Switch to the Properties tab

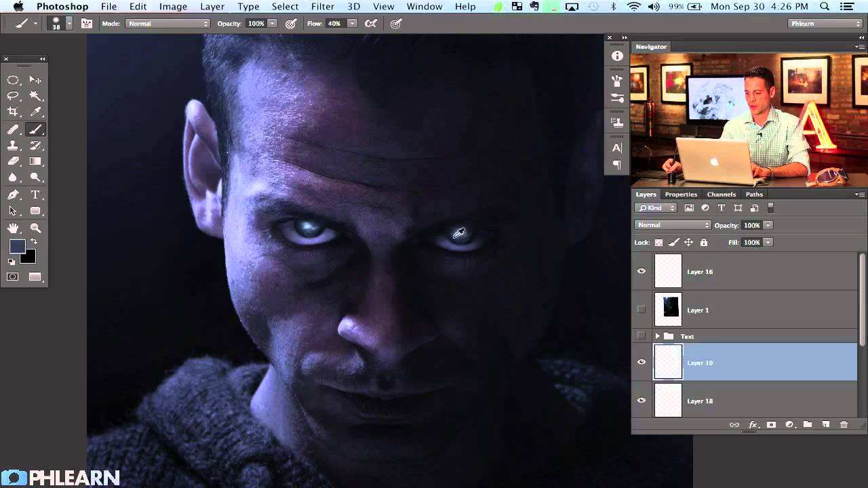681,195
